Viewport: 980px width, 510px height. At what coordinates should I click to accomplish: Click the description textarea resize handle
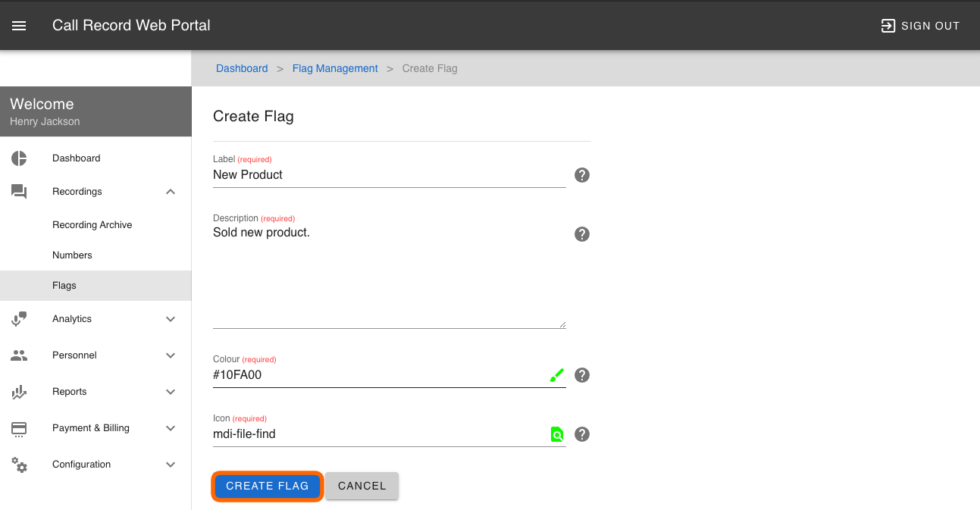click(562, 324)
